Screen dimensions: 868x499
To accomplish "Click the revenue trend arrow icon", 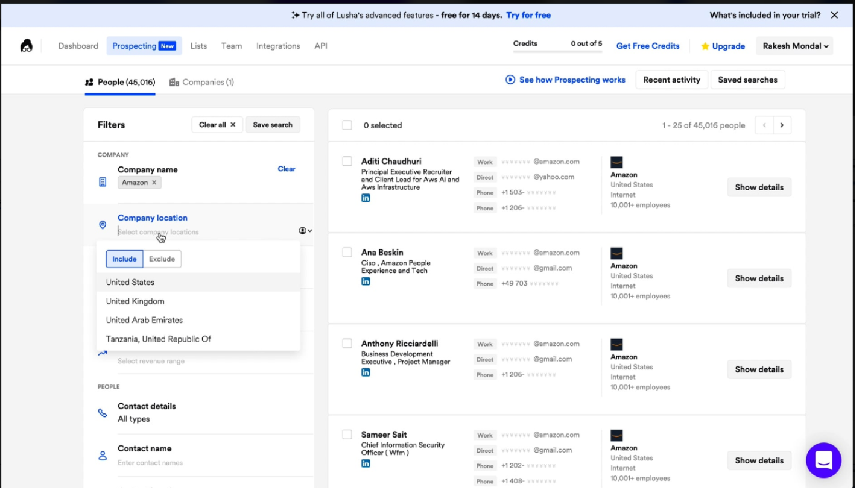I will pyautogui.click(x=103, y=353).
